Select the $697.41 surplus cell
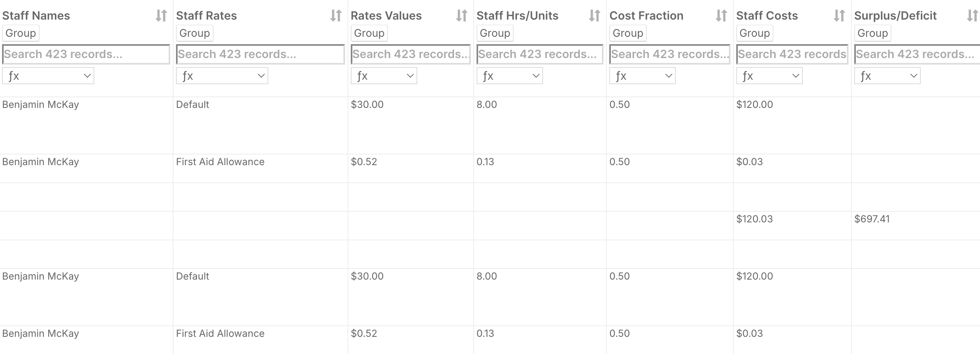The width and height of the screenshot is (980, 354). [872, 219]
